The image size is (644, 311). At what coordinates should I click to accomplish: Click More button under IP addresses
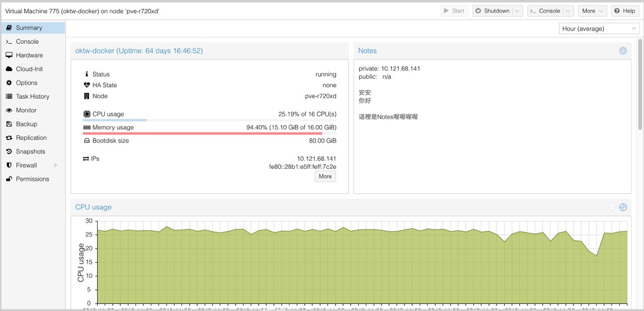pos(325,177)
